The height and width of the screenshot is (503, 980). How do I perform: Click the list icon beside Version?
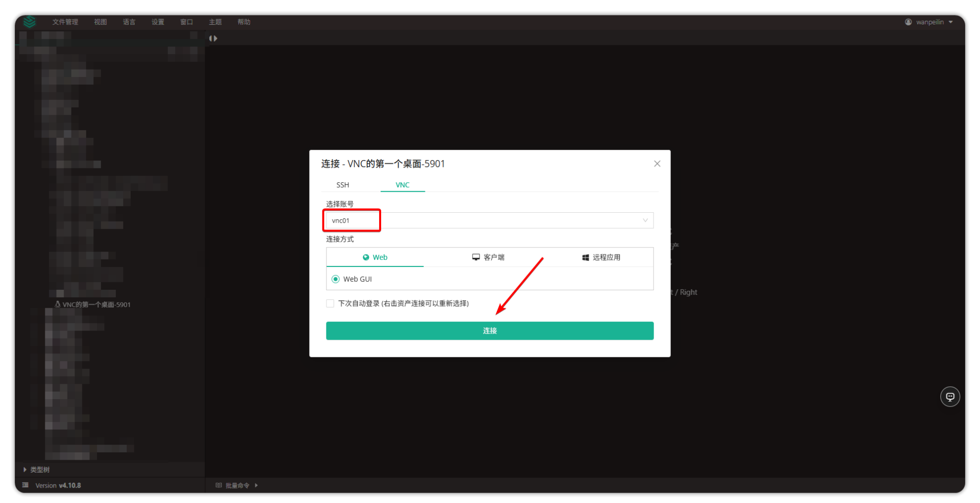pos(25,485)
